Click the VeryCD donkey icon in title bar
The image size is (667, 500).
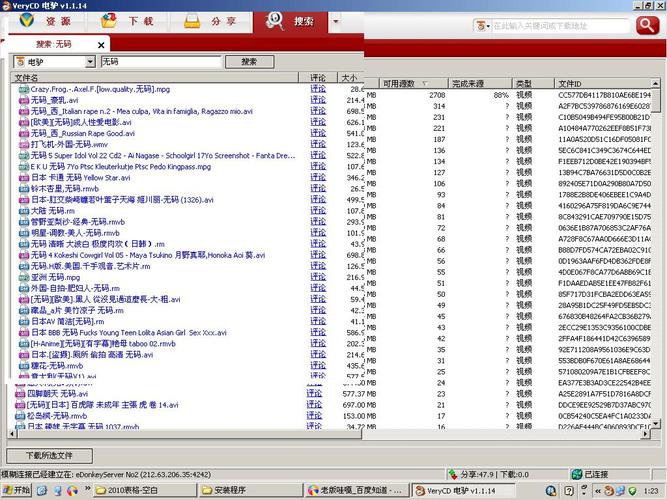[x=6, y=6]
